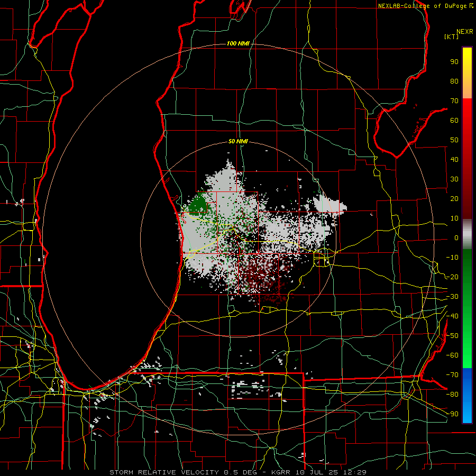Click the positive 80 knot scale label

click(454, 81)
